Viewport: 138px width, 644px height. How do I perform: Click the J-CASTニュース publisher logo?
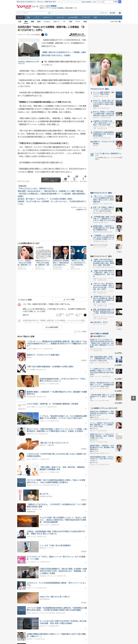(x=77, y=35)
